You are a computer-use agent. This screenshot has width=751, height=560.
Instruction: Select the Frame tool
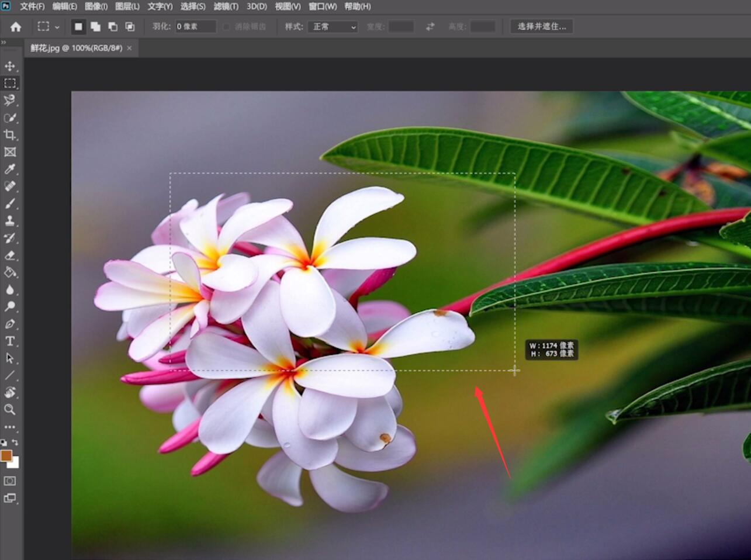(10, 152)
